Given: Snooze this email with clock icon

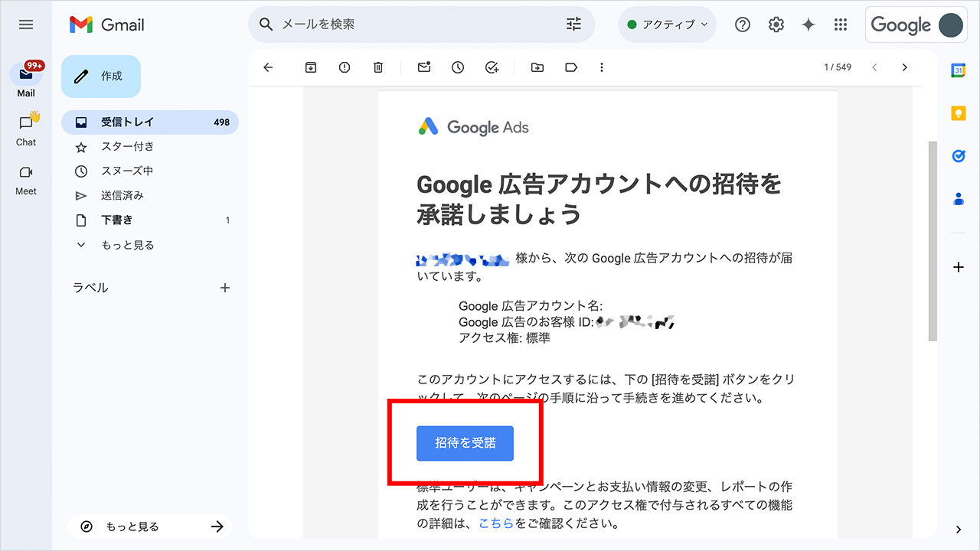Looking at the screenshot, I should [458, 67].
